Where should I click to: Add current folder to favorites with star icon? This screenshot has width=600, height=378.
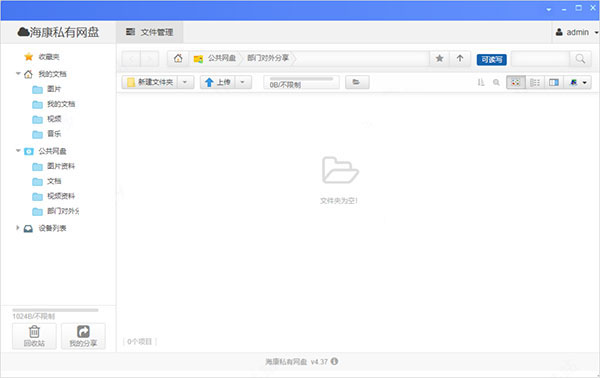[440, 59]
